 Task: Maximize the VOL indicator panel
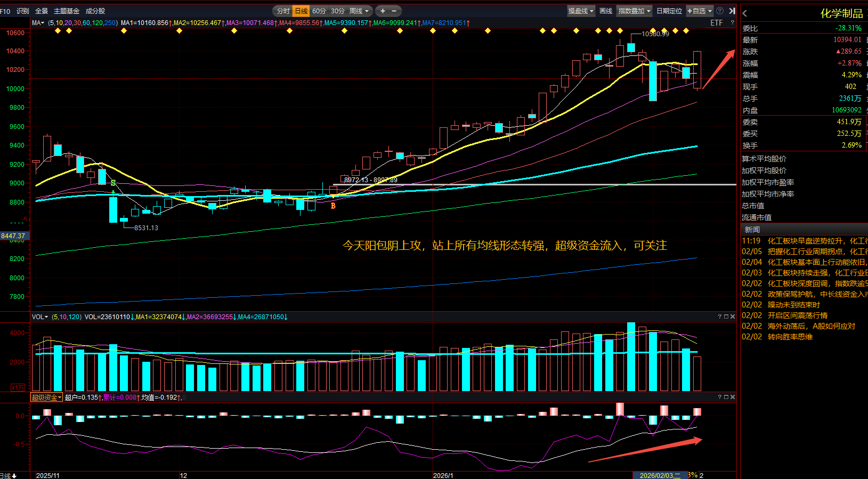pyautogui.click(x=726, y=316)
